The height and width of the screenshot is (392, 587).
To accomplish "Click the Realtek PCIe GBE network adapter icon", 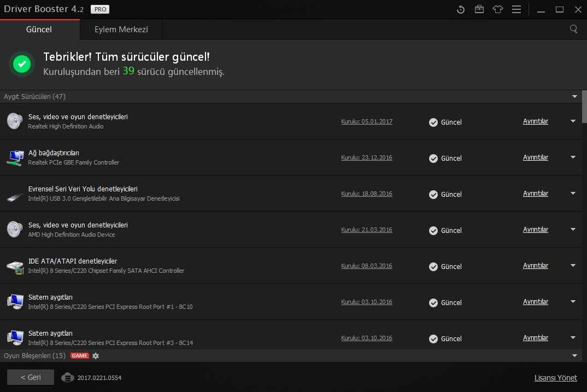I will point(15,157).
